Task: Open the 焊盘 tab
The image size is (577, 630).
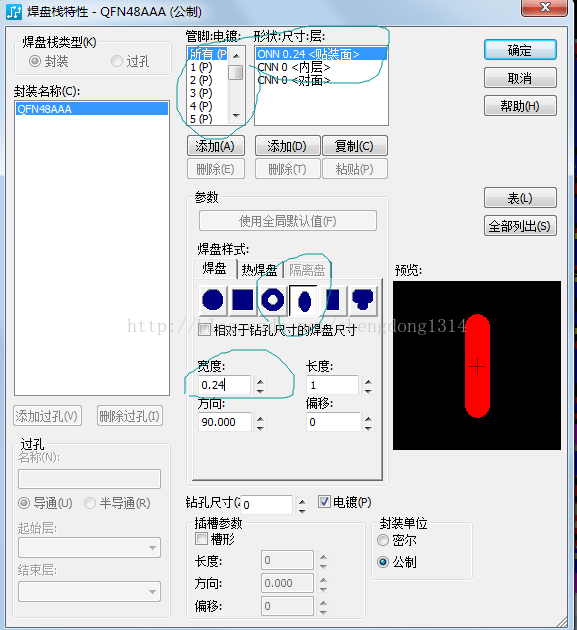Action: pyautogui.click(x=215, y=269)
